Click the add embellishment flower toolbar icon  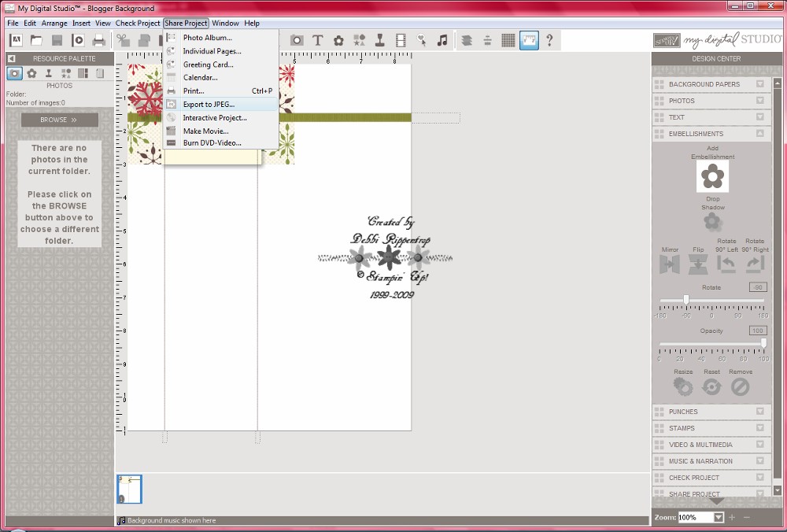(338, 41)
